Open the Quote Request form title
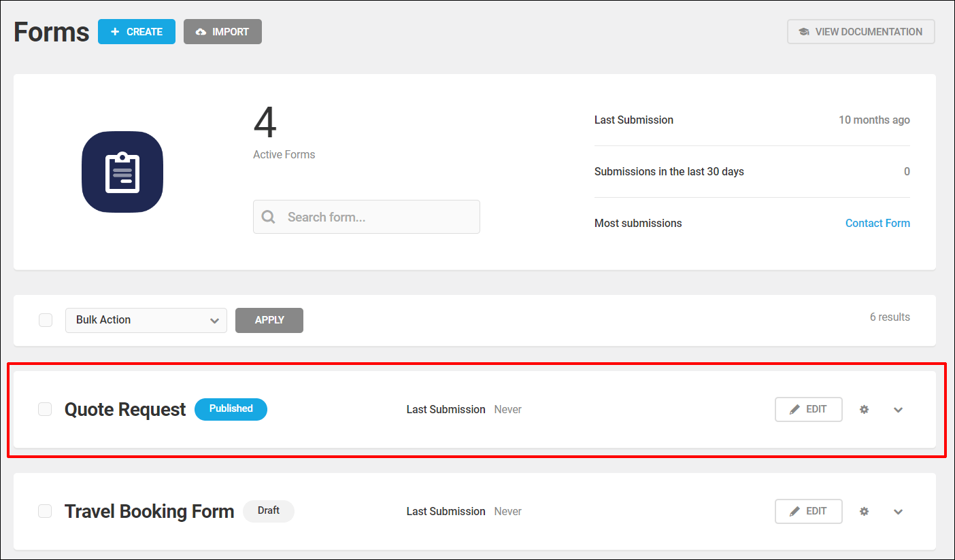The image size is (955, 560). 125,410
